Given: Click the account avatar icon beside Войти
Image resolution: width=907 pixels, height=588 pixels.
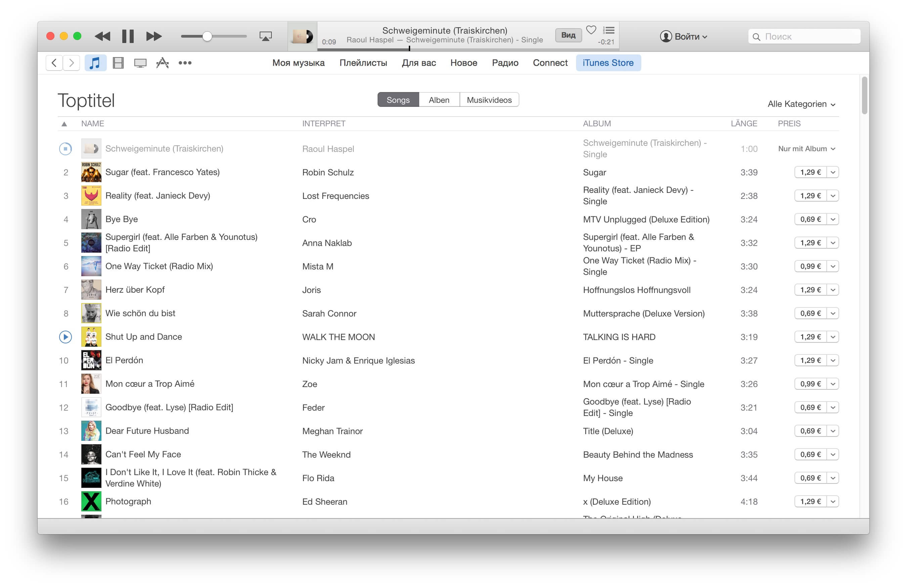Looking at the screenshot, I should point(665,37).
